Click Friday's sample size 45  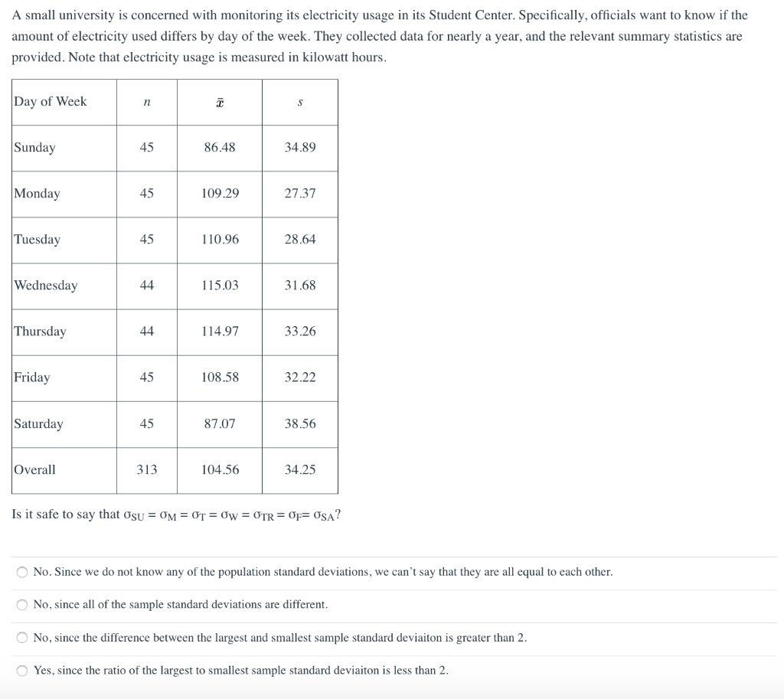click(x=146, y=377)
